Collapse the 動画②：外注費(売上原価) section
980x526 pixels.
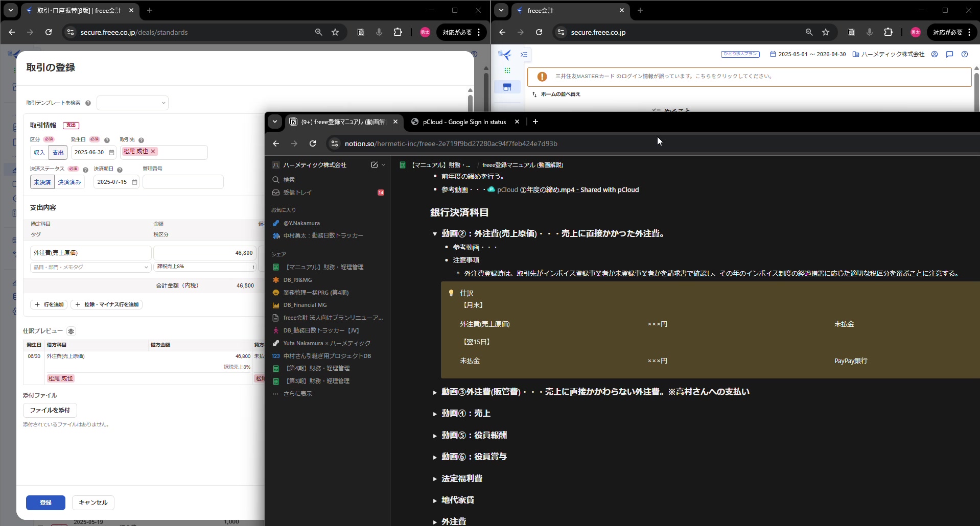435,234
